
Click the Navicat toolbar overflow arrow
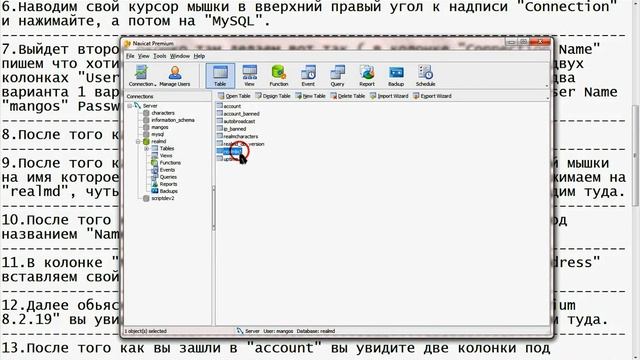point(547,86)
